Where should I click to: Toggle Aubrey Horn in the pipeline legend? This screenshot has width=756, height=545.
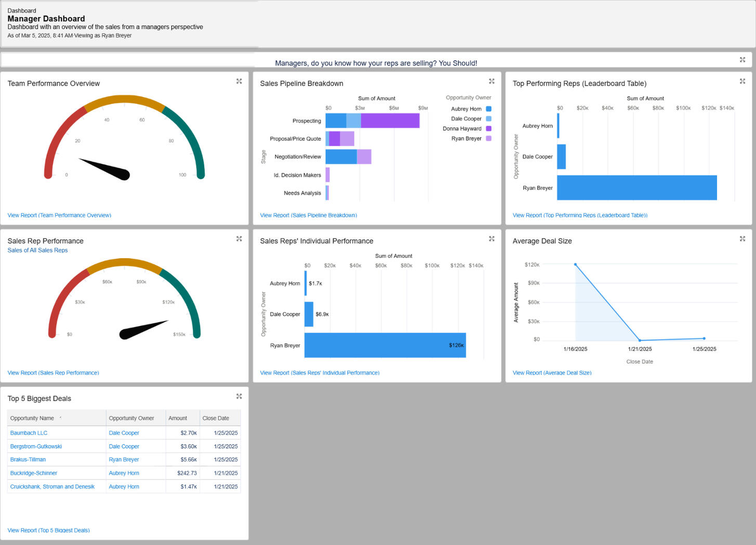[465, 109]
